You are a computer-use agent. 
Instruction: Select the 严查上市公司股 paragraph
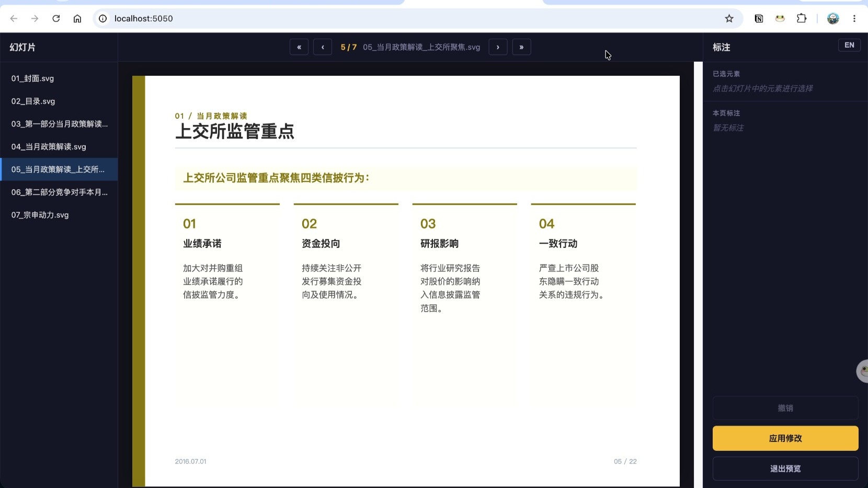(572, 281)
